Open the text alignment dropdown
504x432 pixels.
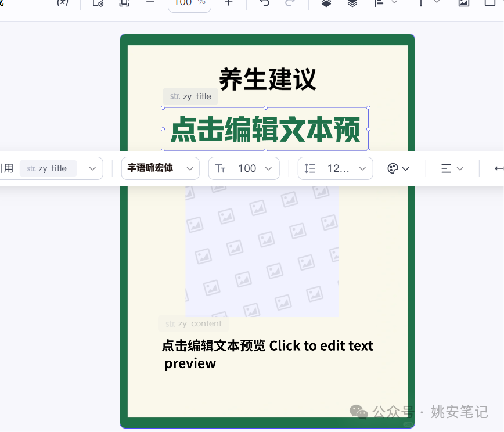(x=452, y=168)
